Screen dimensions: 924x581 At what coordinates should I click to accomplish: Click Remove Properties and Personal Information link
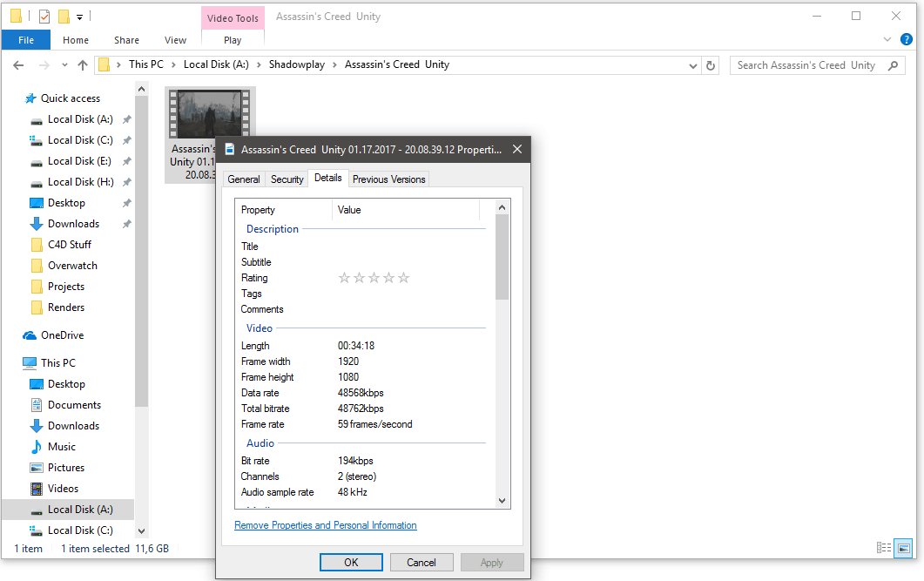(326, 525)
